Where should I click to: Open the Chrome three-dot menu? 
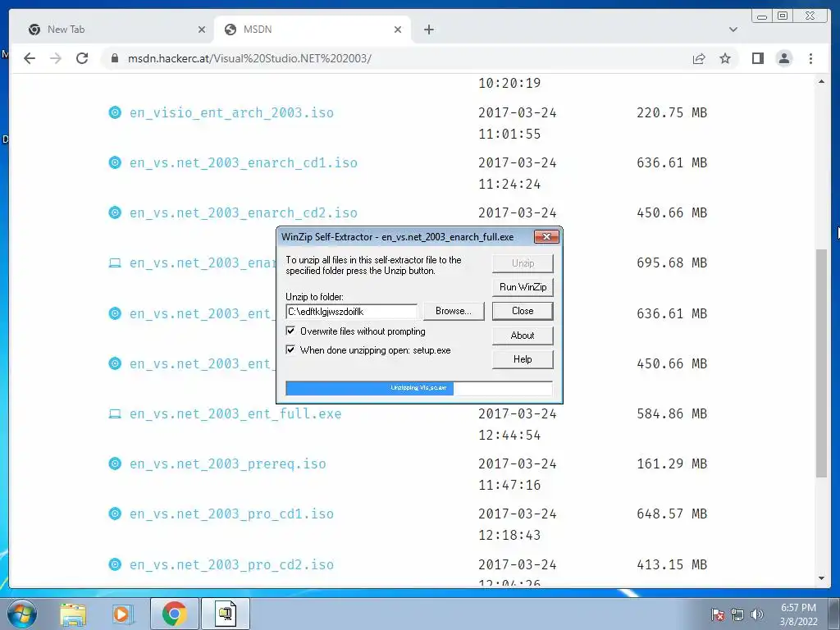810,58
